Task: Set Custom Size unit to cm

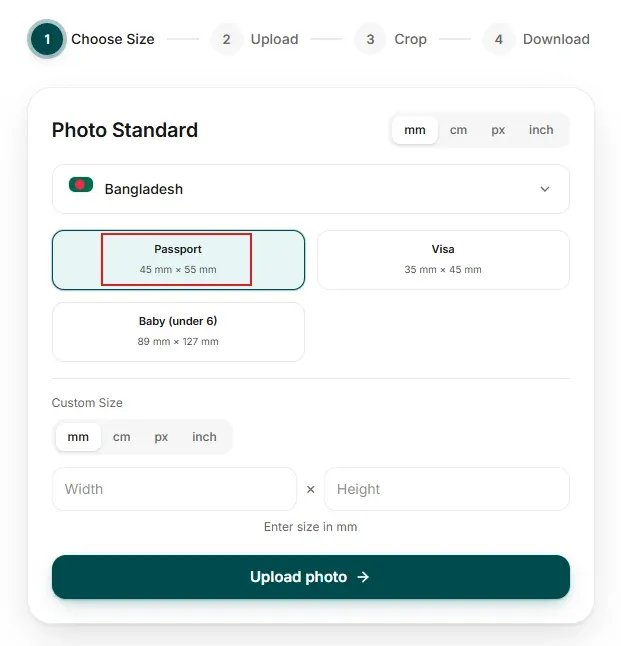Action: 122,437
